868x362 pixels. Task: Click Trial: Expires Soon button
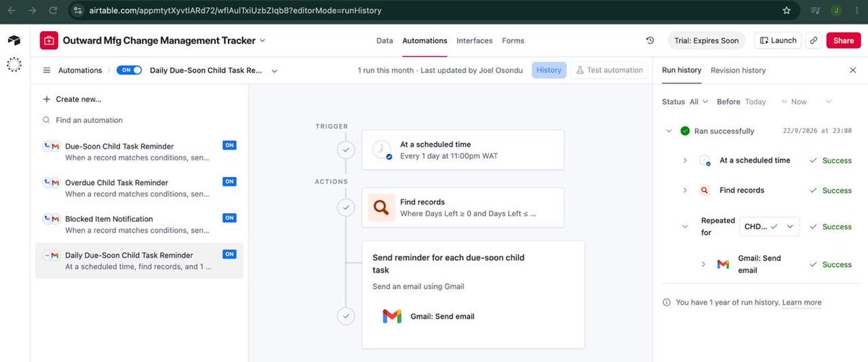[x=706, y=40]
